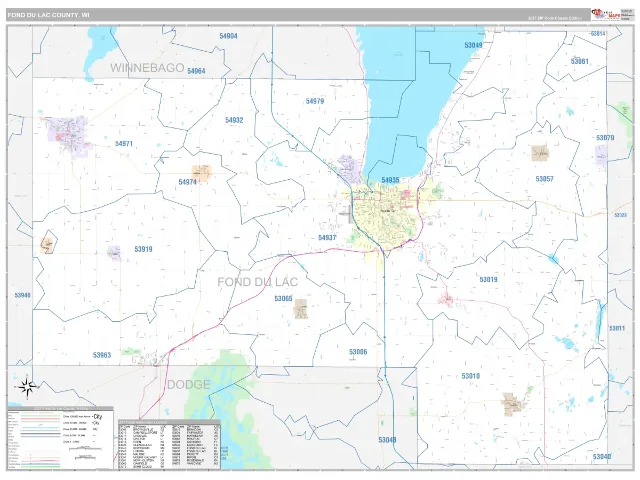Image resolution: width=640 pixels, height=480 pixels.
Task: Click ZIP code label 53061
Action: click(x=580, y=62)
